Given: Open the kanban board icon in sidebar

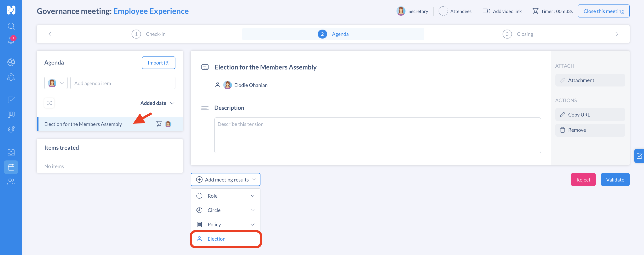Looking at the screenshot, I should (x=11, y=114).
